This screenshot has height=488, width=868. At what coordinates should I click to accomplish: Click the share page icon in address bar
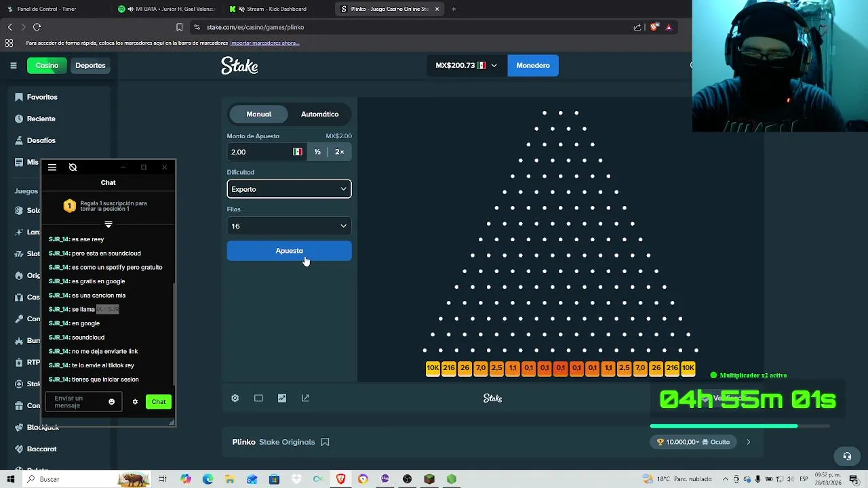(x=637, y=27)
